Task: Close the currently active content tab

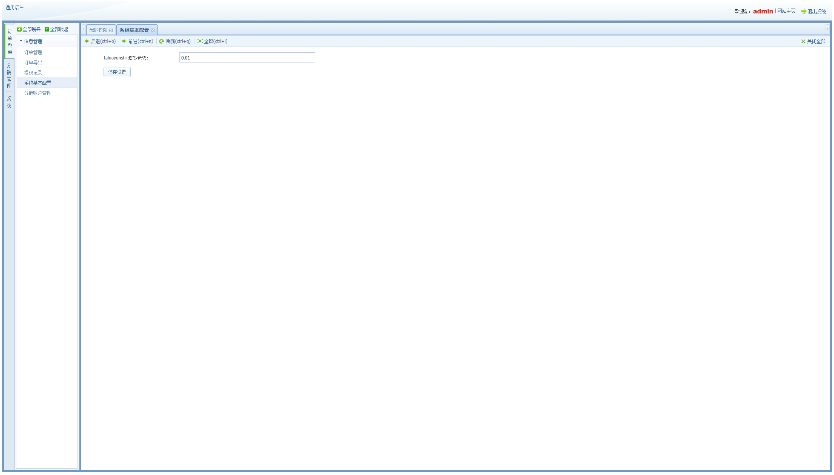Action: tap(152, 30)
